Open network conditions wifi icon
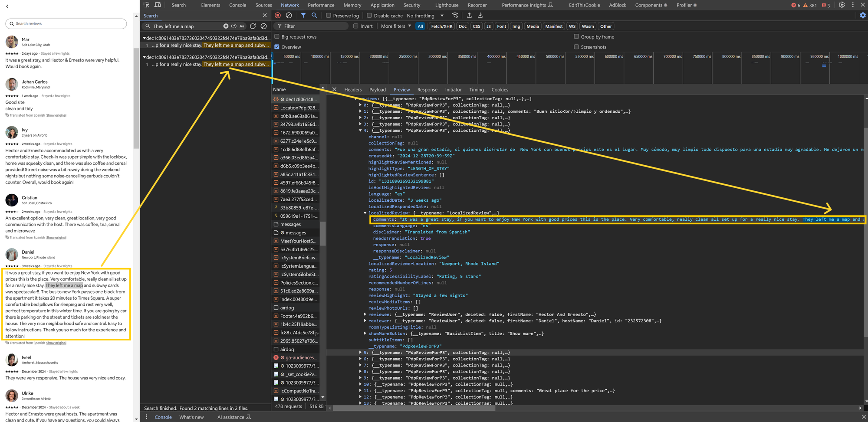 click(x=455, y=15)
